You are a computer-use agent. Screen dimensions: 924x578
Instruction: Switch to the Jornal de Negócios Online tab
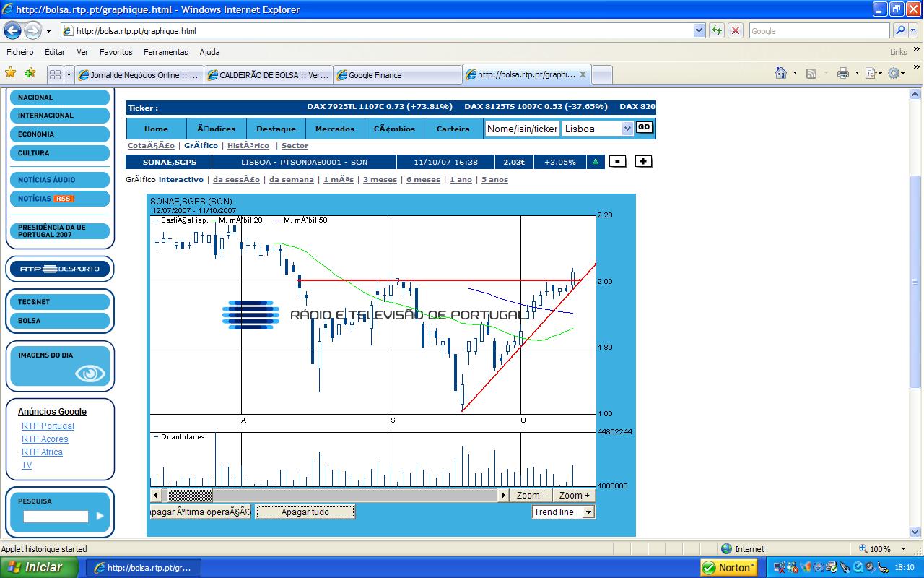click(x=139, y=74)
